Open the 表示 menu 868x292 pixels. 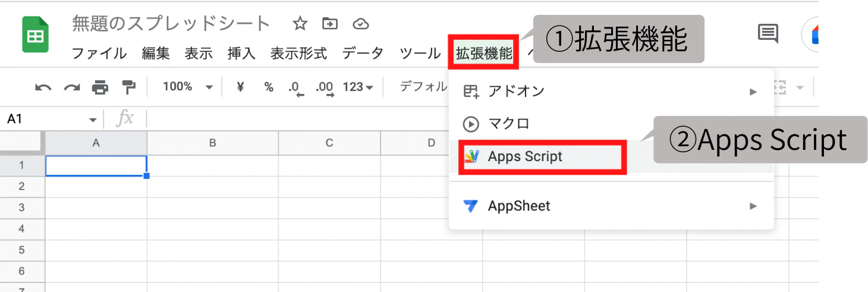tap(199, 54)
